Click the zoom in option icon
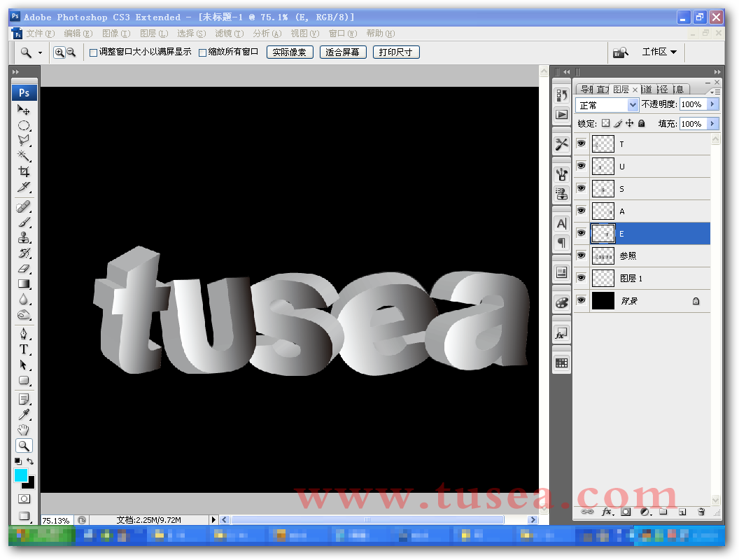This screenshot has height=560, width=739. [59, 52]
